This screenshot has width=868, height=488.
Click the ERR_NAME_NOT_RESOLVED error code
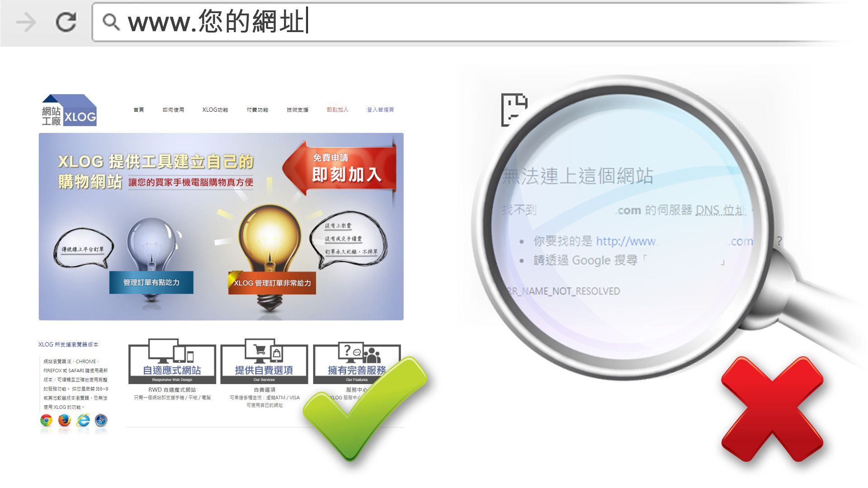563,291
